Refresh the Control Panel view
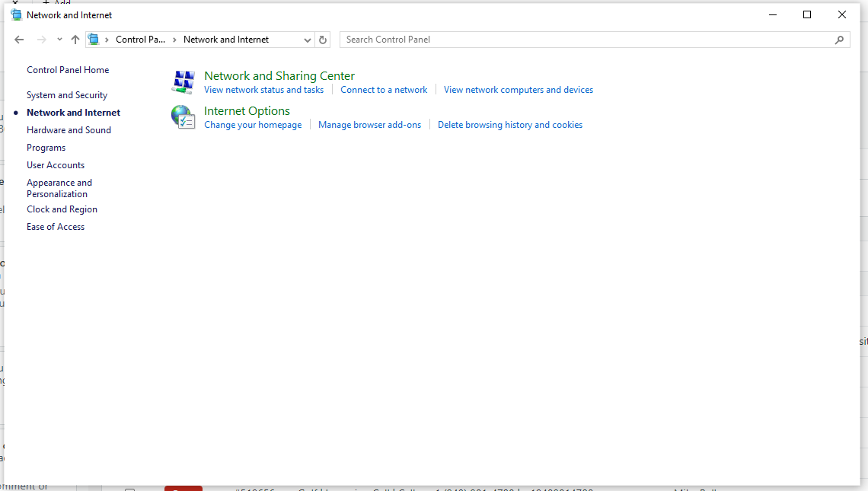The width and height of the screenshot is (868, 491). click(323, 40)
